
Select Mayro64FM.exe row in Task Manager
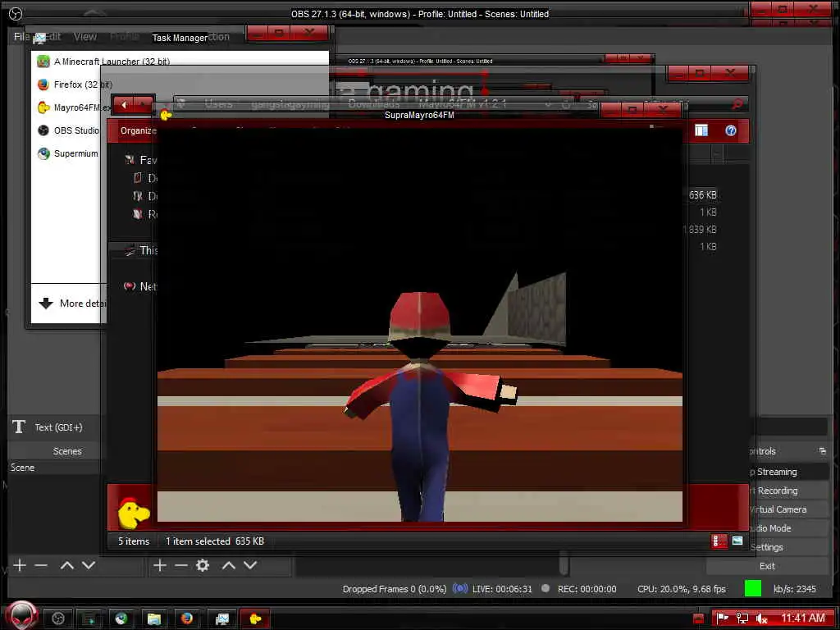tap(75, 107)
